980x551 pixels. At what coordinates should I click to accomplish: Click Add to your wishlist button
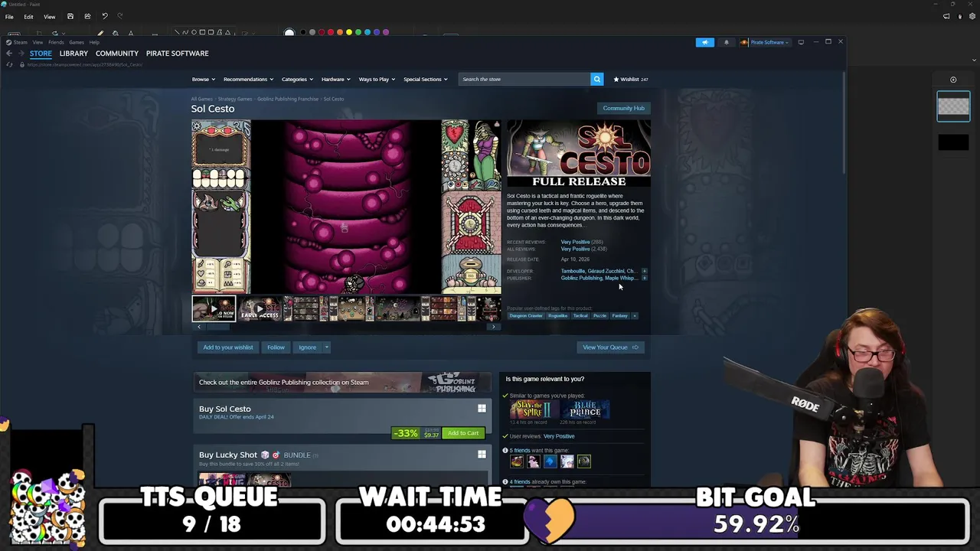pyautogui.click(x=227, y=347)
